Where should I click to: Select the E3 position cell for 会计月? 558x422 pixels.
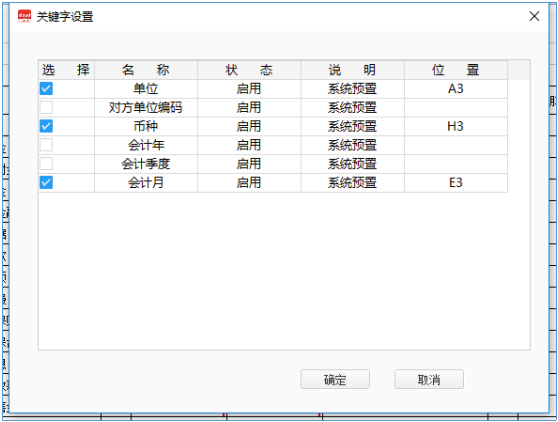point(456,183)
